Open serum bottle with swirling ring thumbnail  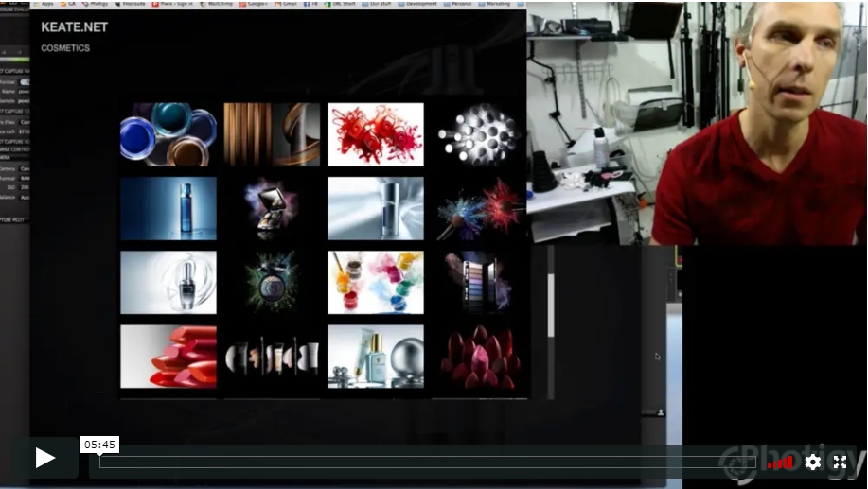[168, 283]
